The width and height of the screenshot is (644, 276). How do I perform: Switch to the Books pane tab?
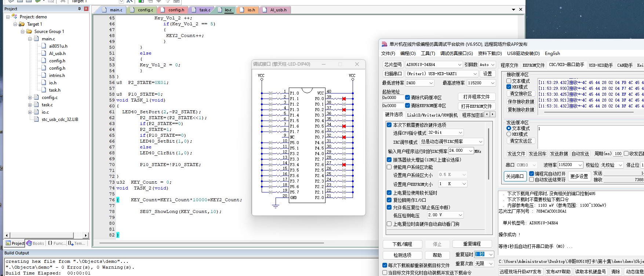[35, 243]
